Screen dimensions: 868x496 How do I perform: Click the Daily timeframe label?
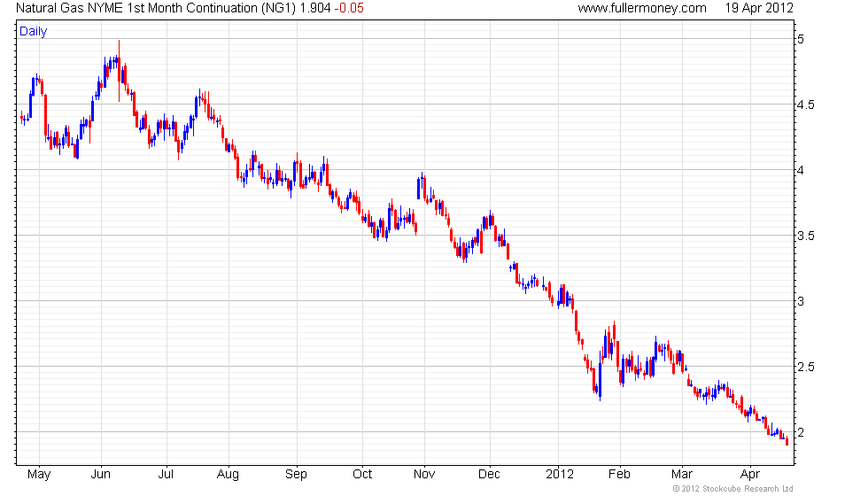34,32
